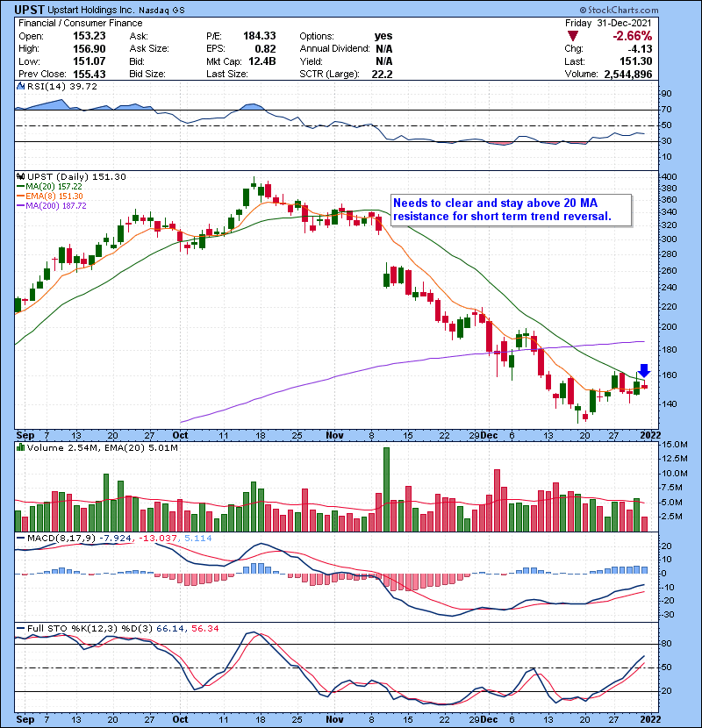
Task: Click the N/A beside Yield
Action: click(383, 61)
